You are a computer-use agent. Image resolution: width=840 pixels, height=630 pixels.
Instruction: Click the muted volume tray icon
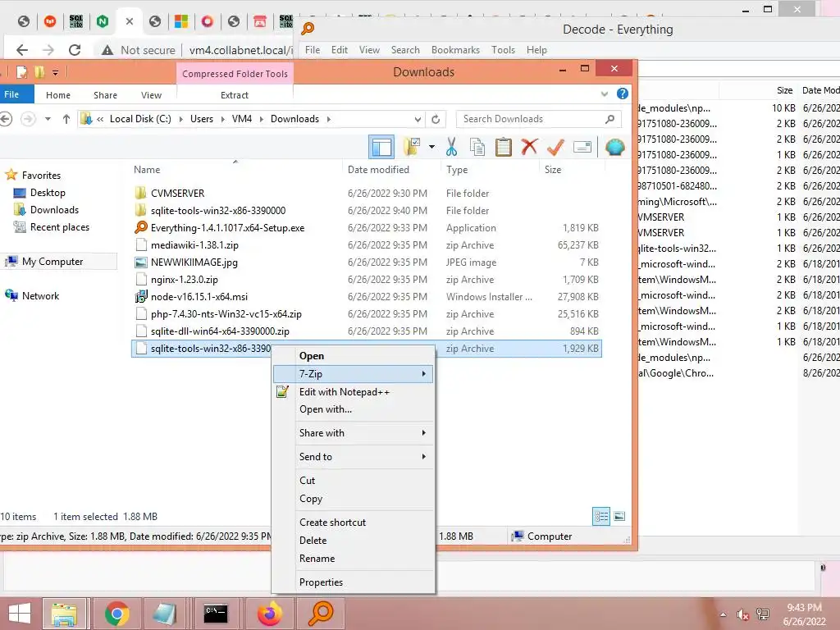742,614
